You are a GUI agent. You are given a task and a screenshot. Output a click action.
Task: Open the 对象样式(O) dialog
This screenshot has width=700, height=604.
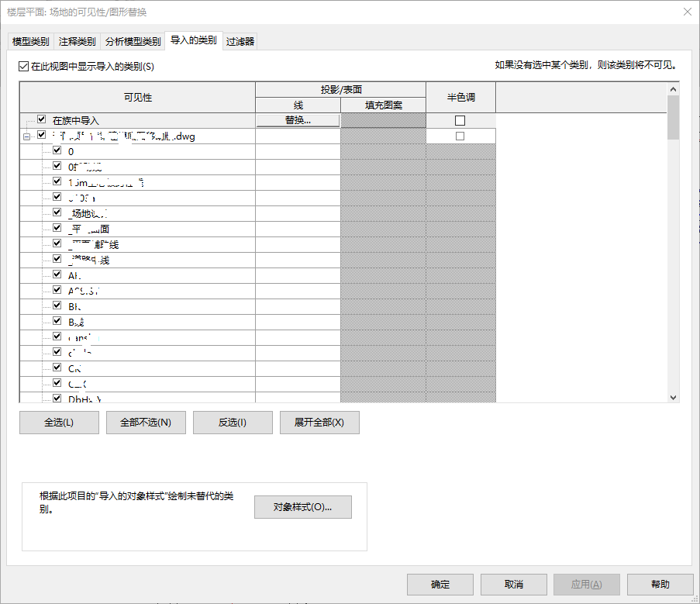[302, 506]
